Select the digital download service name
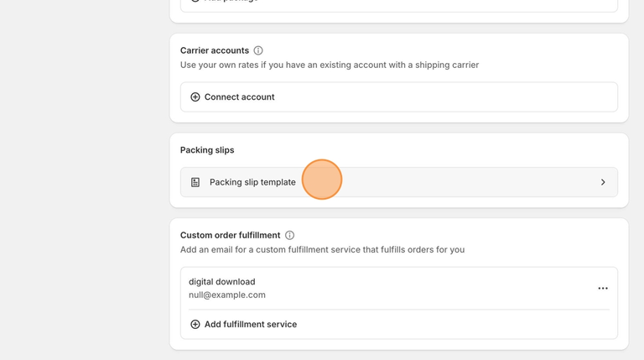The width and height of the screenshot is (644, 360). pos(221,282)
